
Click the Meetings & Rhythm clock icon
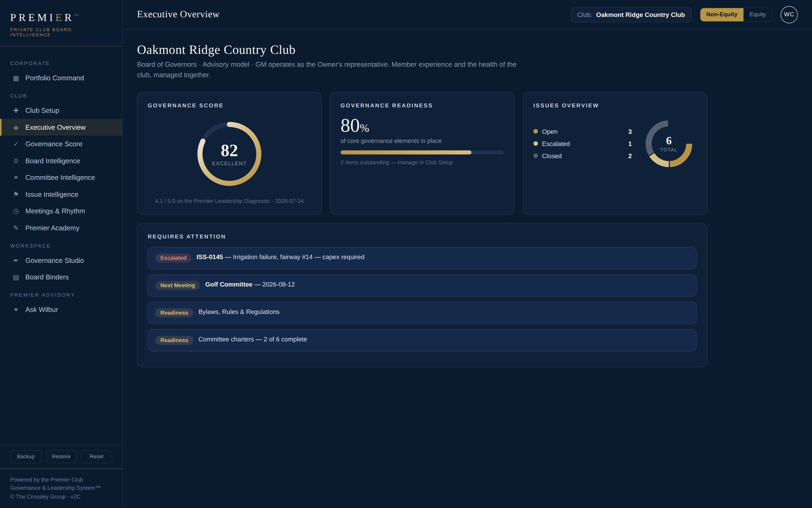tap(16, 211)
